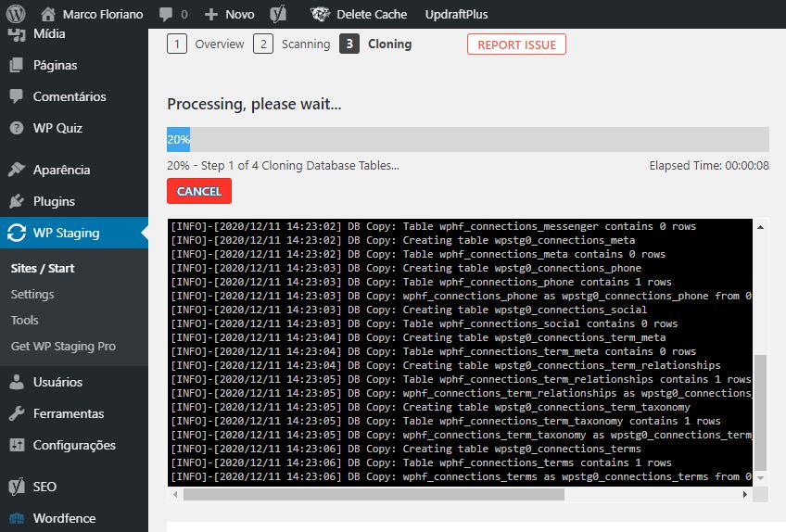The height and width of the screenshot is (532, 786).
Task: Click the cheetah icon beside Delete Cache
Action: [x=320, y=14]
